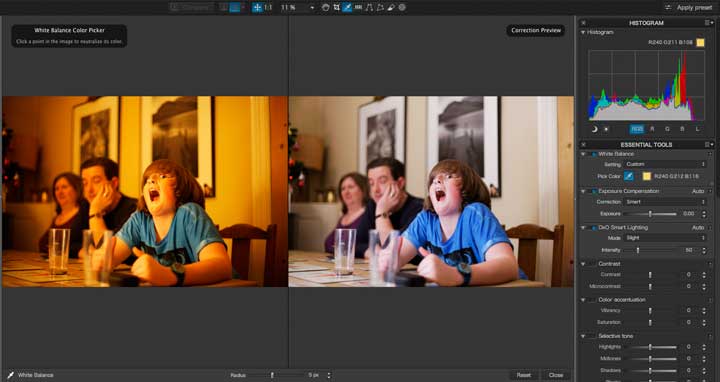The image size is (720, 382).
Task: Click the Radius value stepper
Action: tap(329, 375)
